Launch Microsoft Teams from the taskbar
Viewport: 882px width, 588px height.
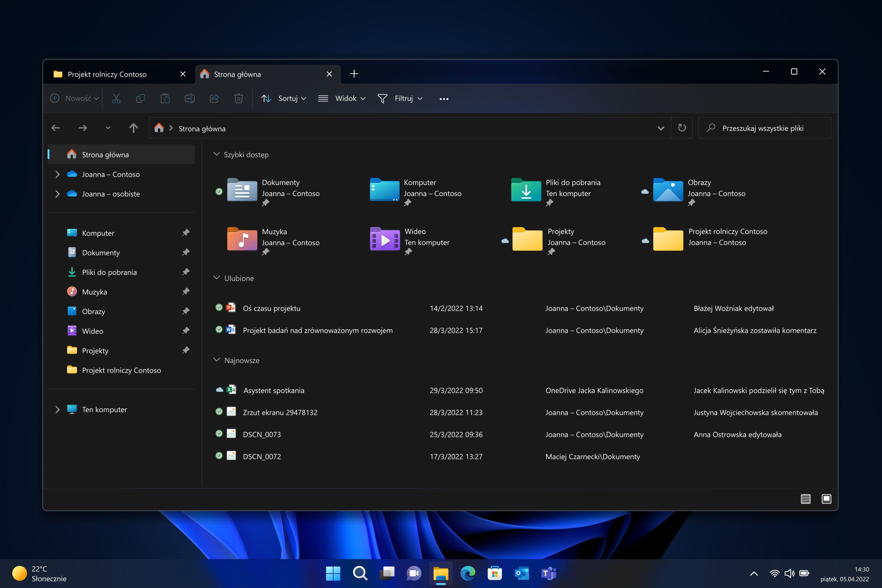[548, 573]
